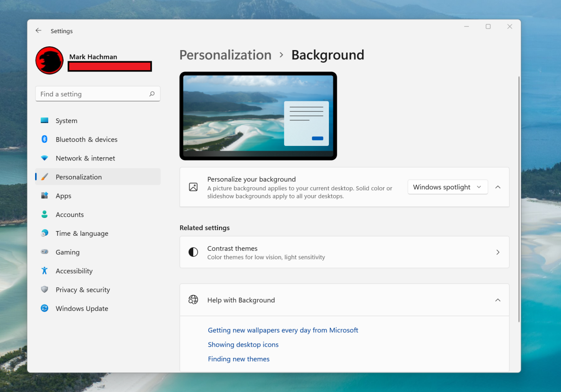Click the red user avatar picture
This screenshot has height=392, width=561.
pyautogui.click(x=50, y=60)
